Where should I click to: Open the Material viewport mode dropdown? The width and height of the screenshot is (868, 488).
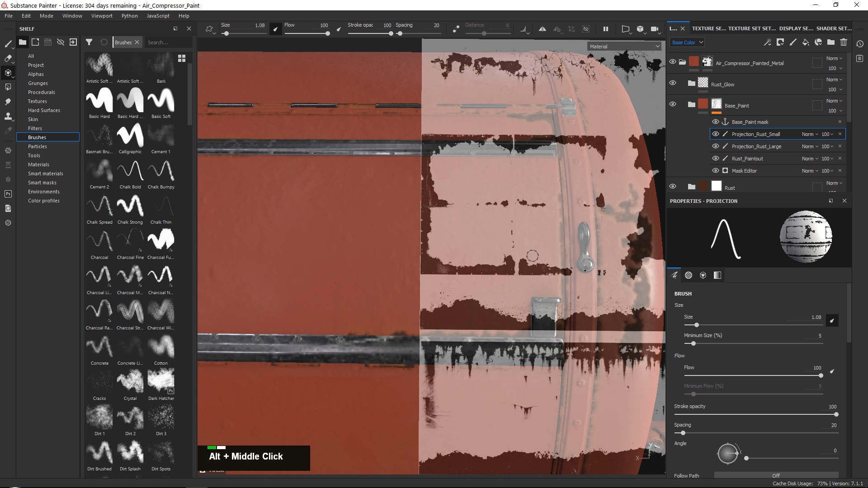coord(624,47)
